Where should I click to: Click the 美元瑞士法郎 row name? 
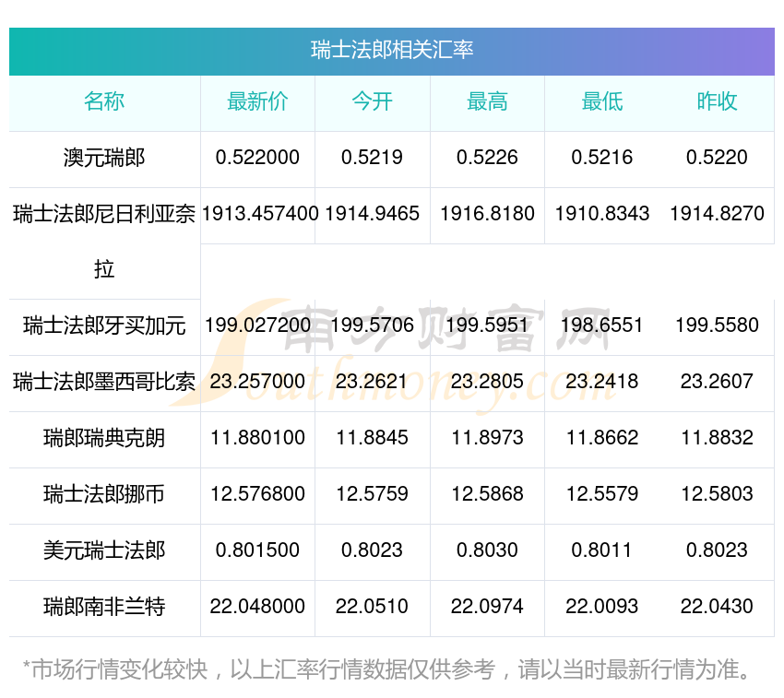coord(104,550)
